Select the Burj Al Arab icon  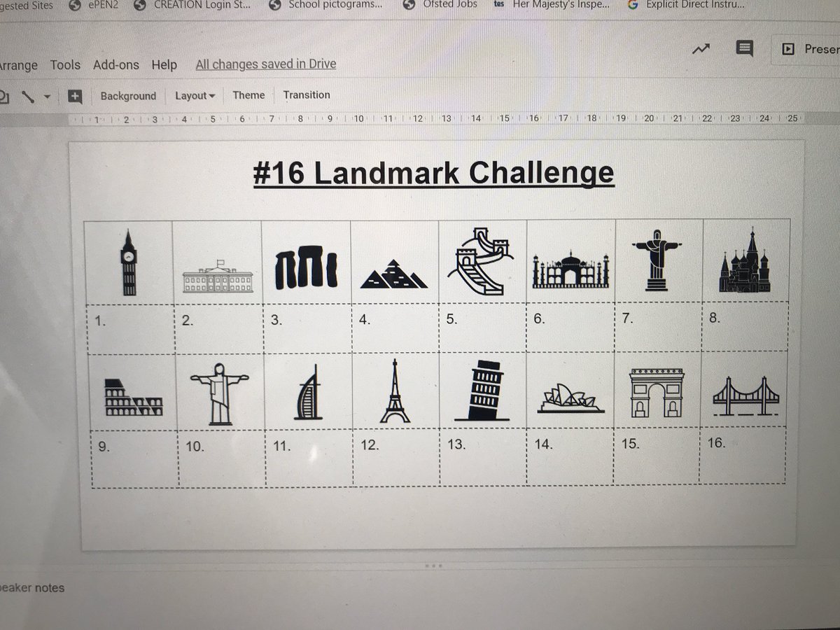pyautogui.click(x=309, y=392)
